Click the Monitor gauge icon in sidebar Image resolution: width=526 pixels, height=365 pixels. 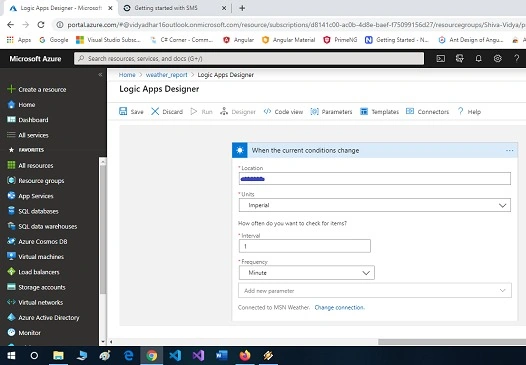(x=11, y=332)
